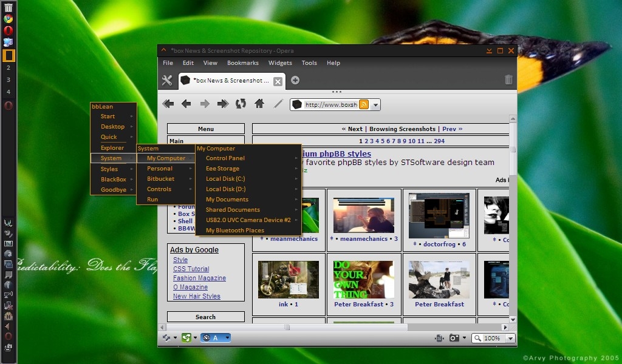Viewport: 622px width, 364px height.
Task: Expand the Personal submenu
Action: (166, 168)
